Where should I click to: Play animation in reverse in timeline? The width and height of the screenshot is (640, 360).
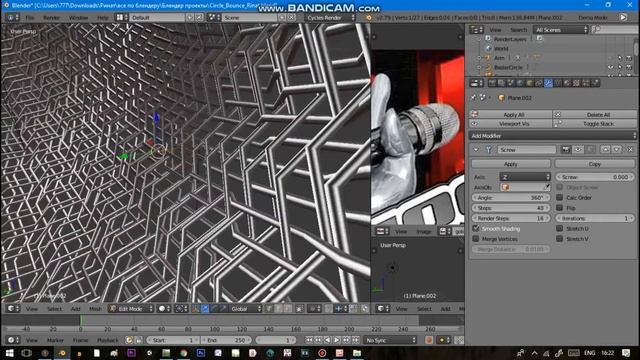(x=327, y=340)
